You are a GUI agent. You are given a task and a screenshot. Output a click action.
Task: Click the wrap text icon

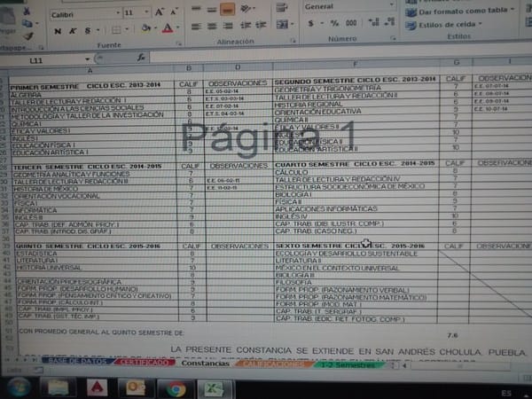(282, 7)
